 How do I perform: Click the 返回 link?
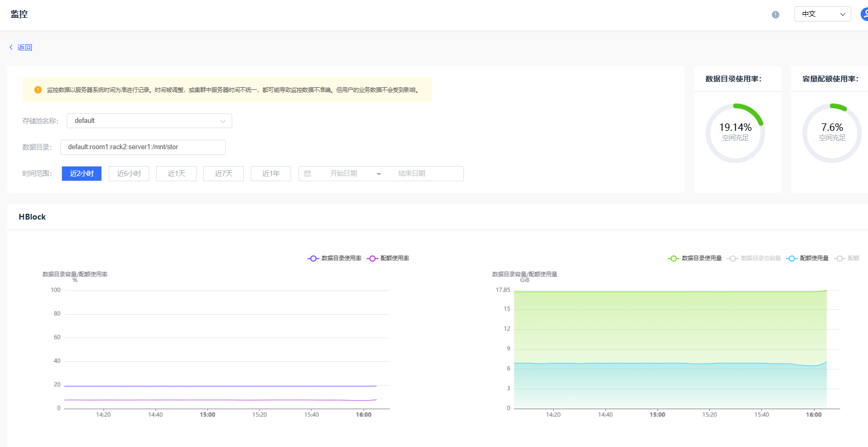click(x=25, y=47)
